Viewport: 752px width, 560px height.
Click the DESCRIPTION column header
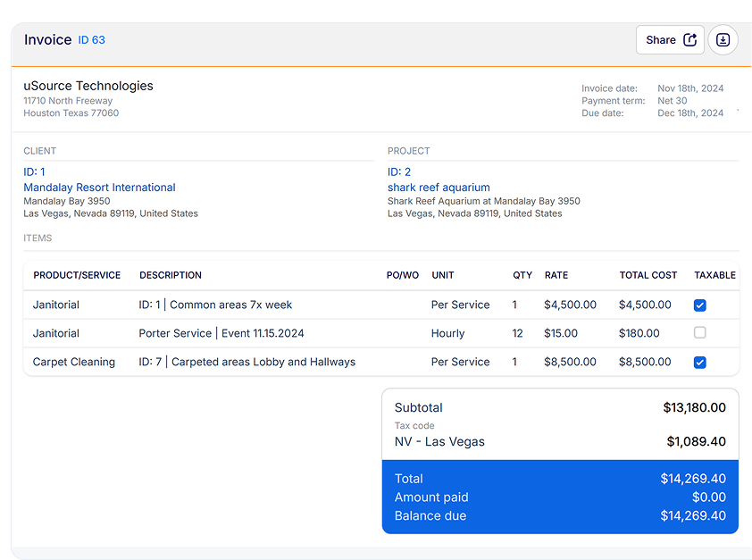[171, 275]
